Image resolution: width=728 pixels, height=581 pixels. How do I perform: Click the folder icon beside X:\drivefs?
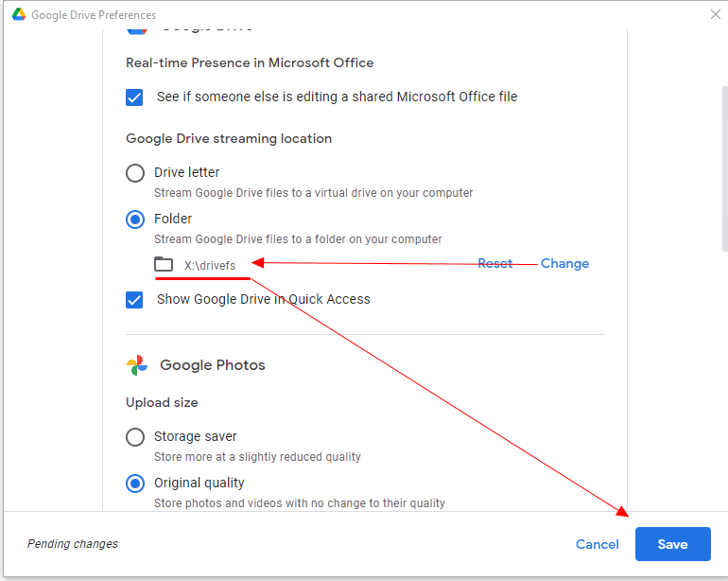pos(164,264)
